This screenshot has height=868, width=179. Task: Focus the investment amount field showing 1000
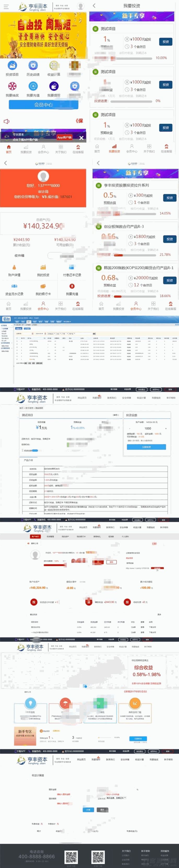(x=148, y=429)
